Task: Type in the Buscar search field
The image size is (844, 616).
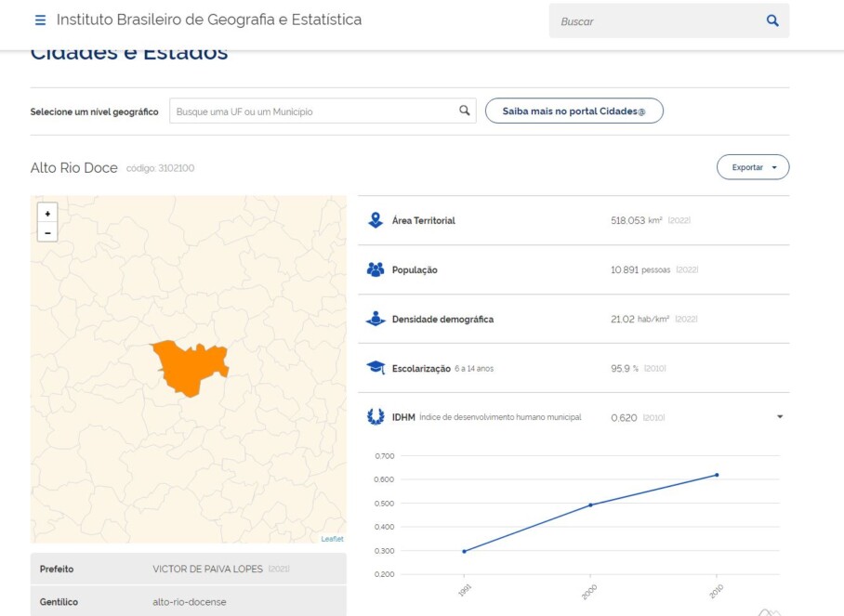Action: pos(655,20)
